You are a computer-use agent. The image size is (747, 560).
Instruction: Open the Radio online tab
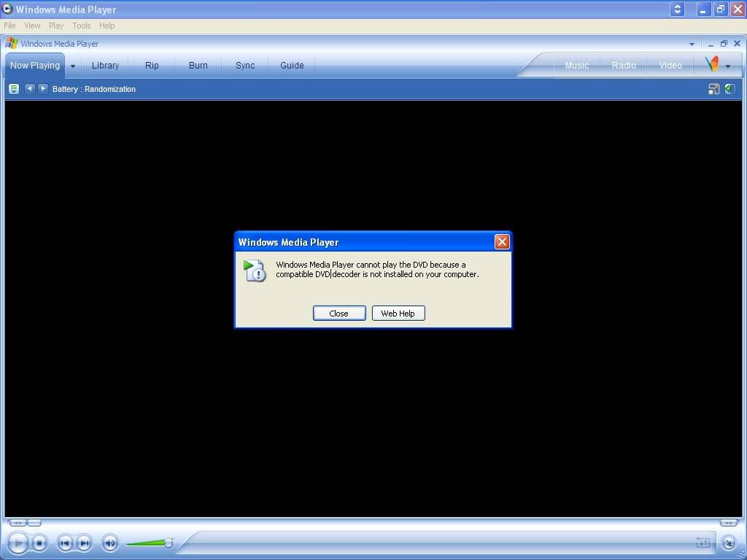coord(624,65)
